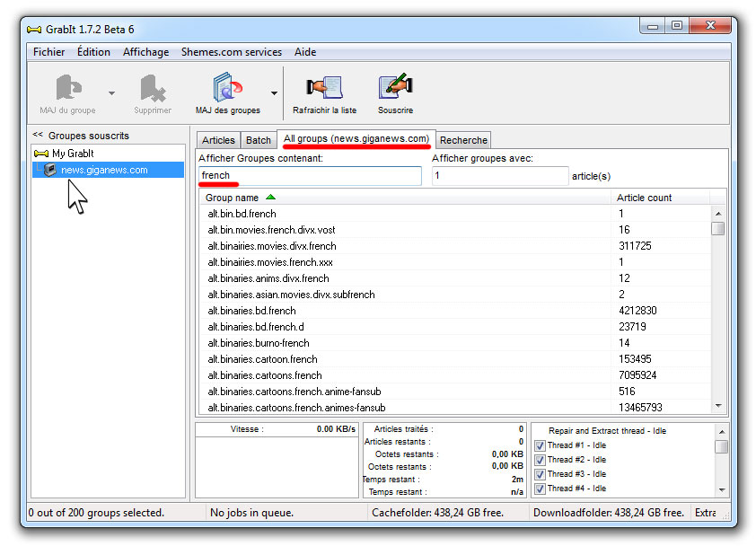Click the Souscrire toolbar icon

click(x=395, y=87)
